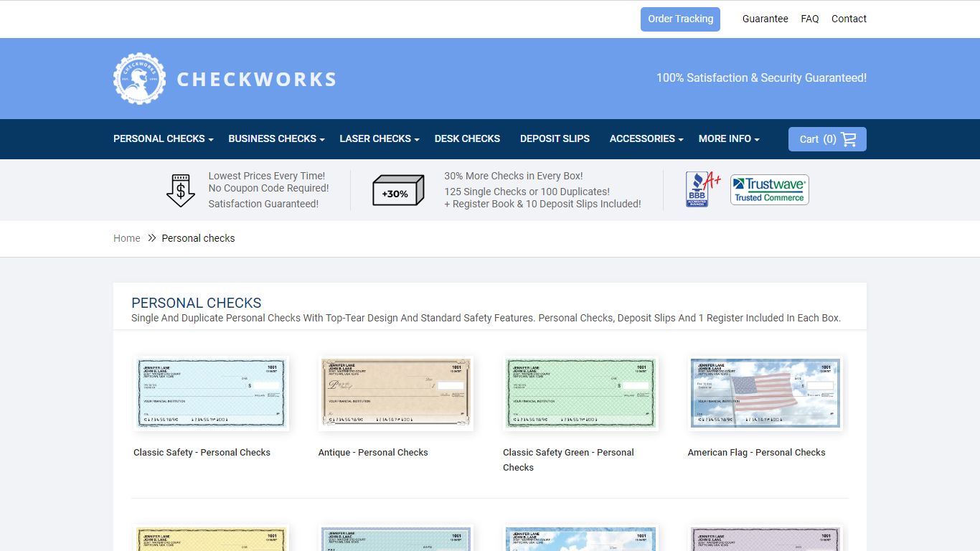Open the teal-blue check thumbnail in second row
980x551 pixels.
(396, 538)
